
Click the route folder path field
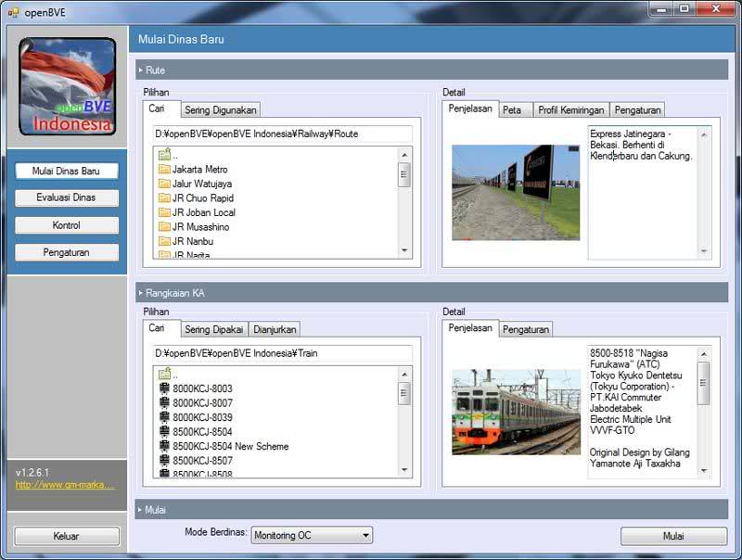283,134
